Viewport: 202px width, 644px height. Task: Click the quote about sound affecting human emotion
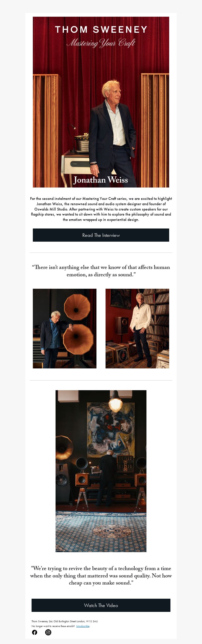point(101,271)
